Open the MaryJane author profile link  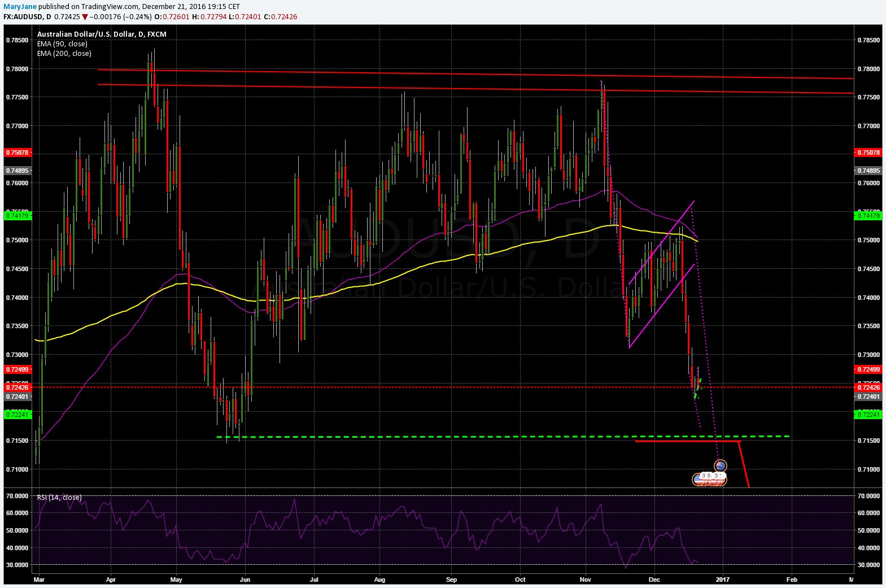pos(20,7)
